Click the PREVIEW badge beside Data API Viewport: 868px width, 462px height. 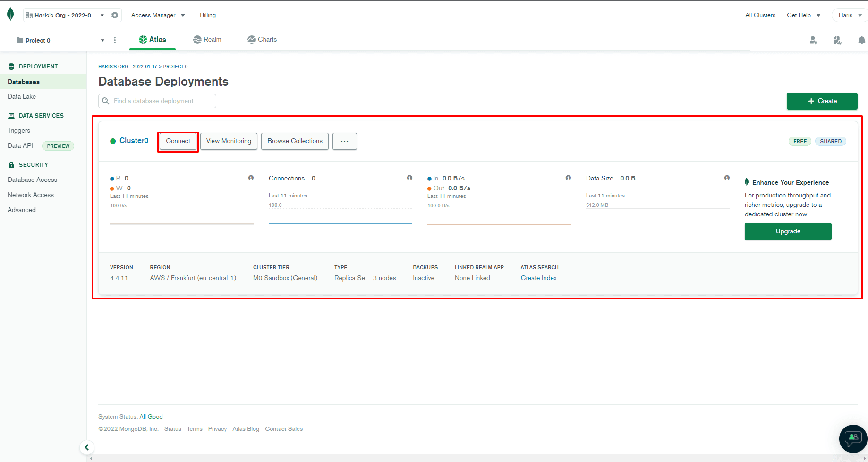click(58, 146)
